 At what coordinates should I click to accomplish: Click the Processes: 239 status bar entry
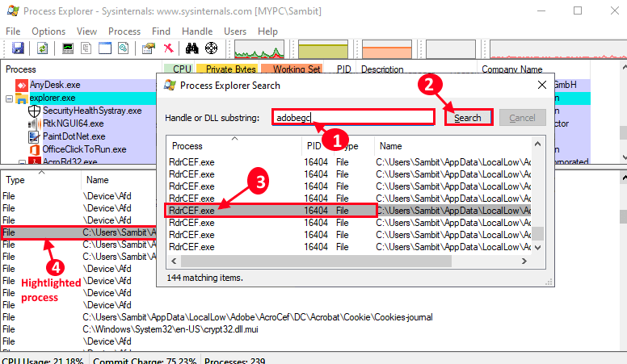tap(235, 360)
